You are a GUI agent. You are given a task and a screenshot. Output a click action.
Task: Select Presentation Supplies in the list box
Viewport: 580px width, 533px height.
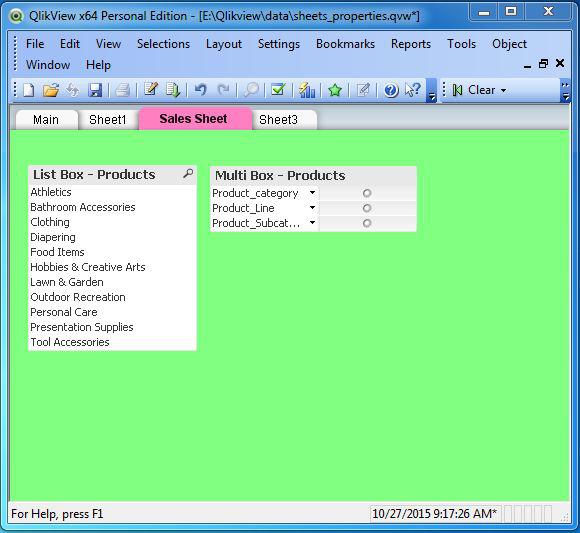(112, 327)
